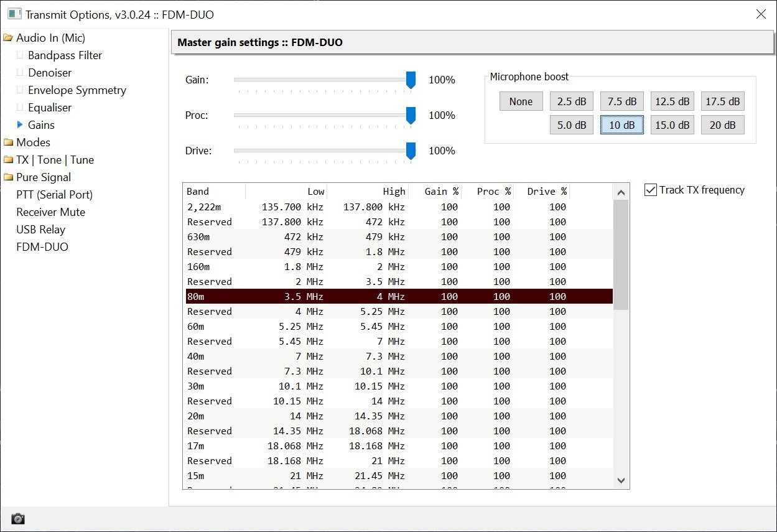Click the Gain % column header
777x532 pixels.
tap(442, 192)
